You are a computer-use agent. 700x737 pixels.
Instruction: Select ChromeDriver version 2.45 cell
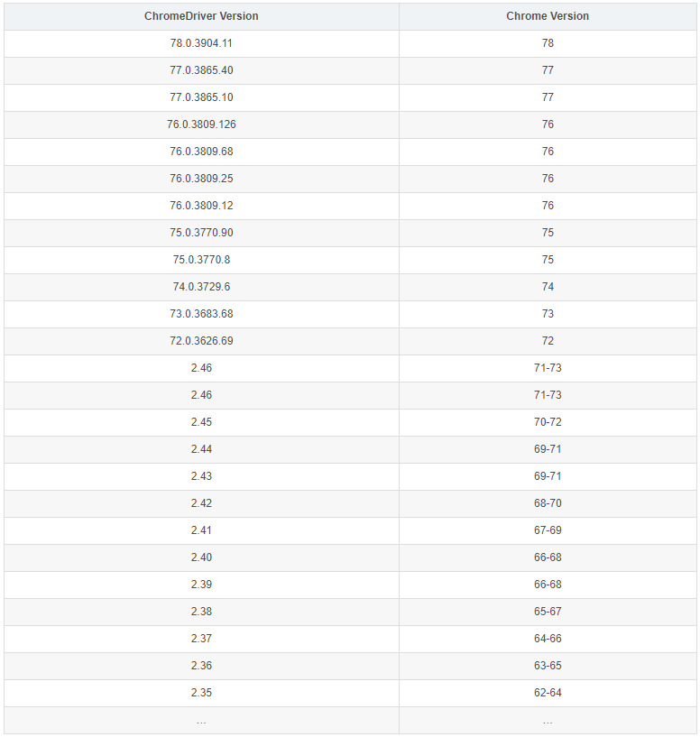(x=201, y=422)
